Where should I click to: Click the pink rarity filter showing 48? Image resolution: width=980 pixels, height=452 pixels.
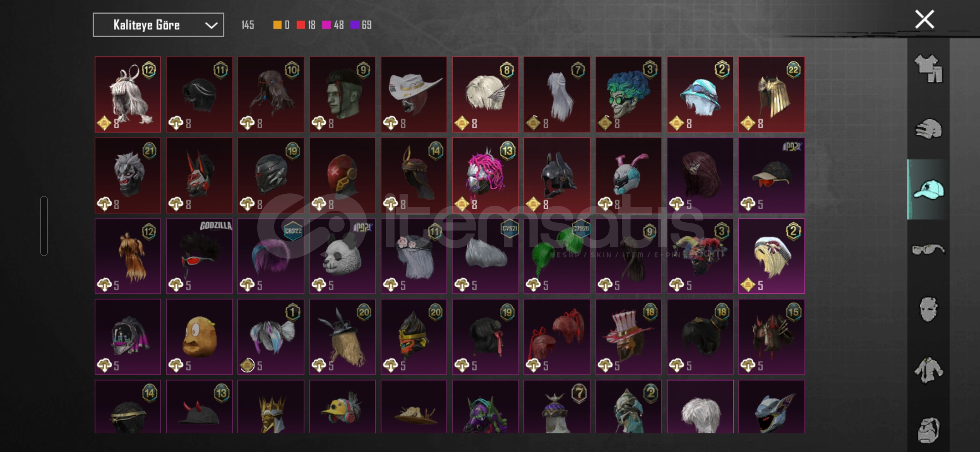point(333,25)
